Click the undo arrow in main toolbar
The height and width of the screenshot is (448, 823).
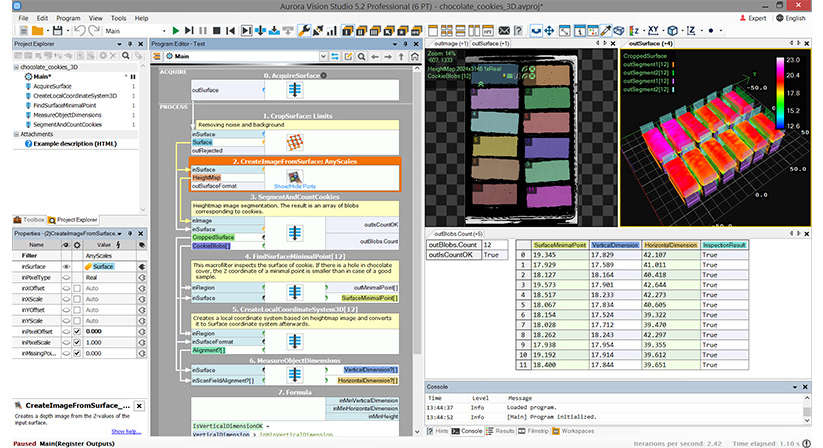79,31
